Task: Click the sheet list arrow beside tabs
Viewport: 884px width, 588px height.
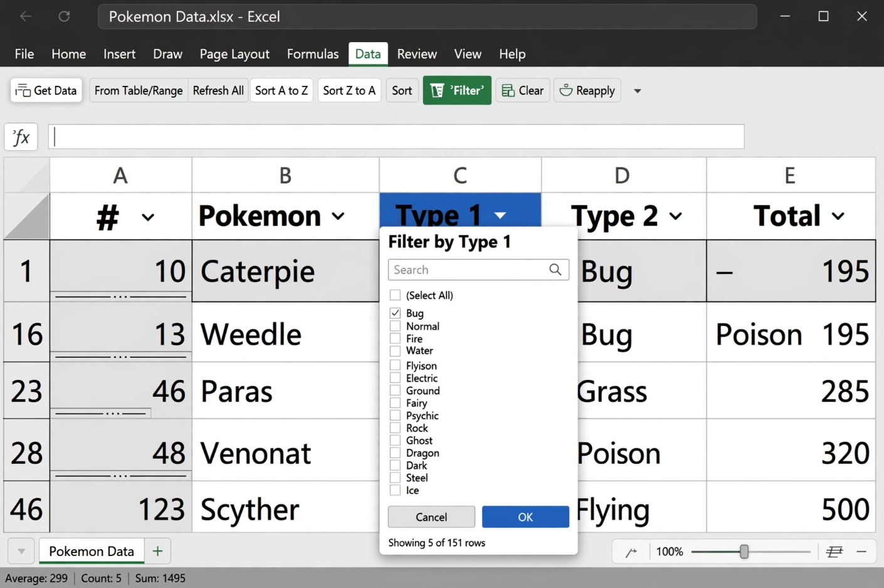Action: tap(21, 551)
